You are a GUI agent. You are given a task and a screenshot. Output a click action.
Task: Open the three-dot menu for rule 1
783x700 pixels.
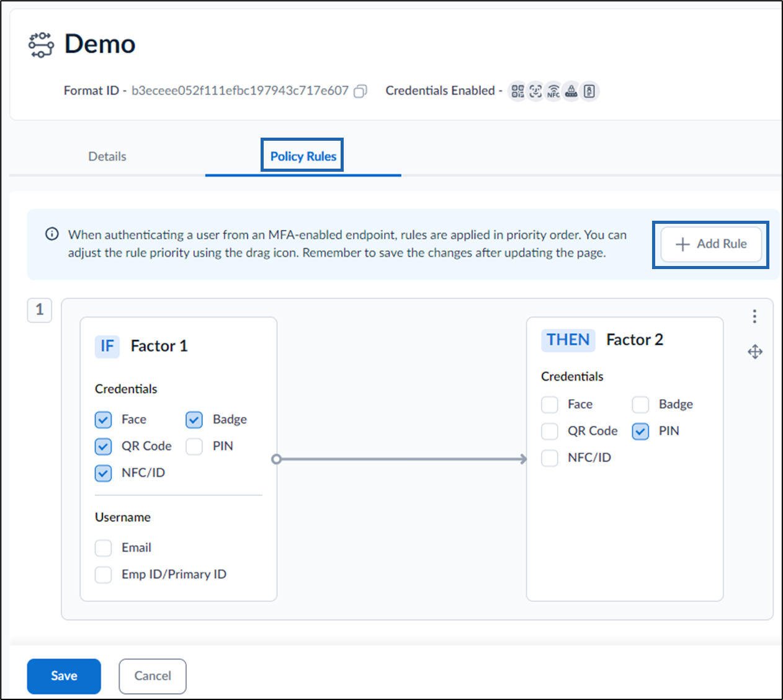(754, 316)
